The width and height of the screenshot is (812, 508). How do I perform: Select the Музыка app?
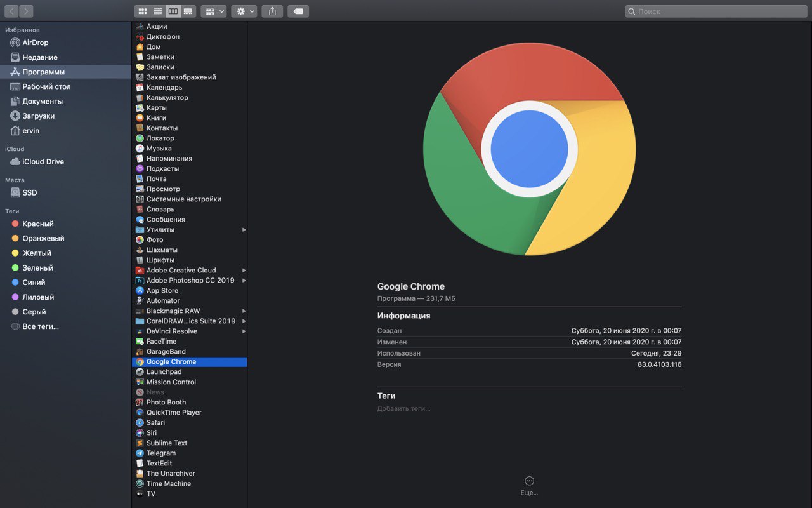[x=189, y=148]
